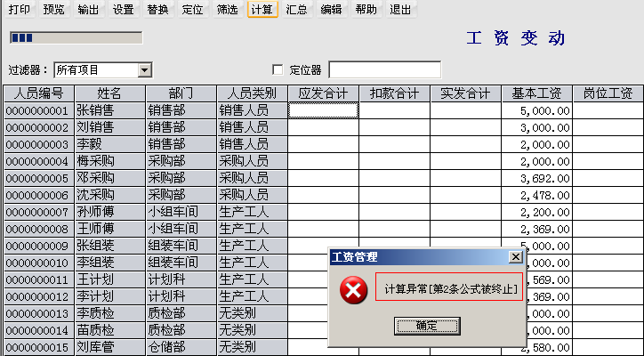Click the name cell 苗质检
The width and height of the screenshot is (644, 356).
pos(110,330)
